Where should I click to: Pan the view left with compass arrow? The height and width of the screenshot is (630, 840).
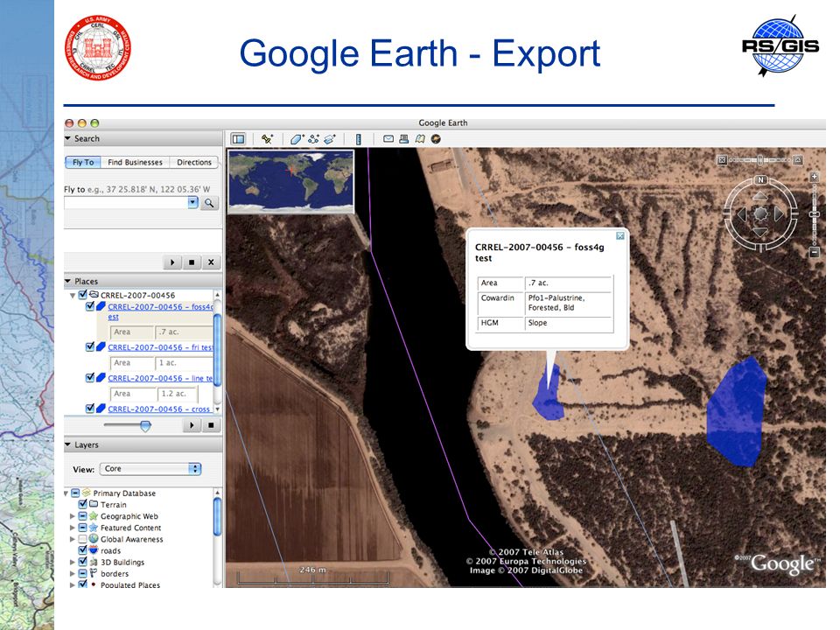742,214
